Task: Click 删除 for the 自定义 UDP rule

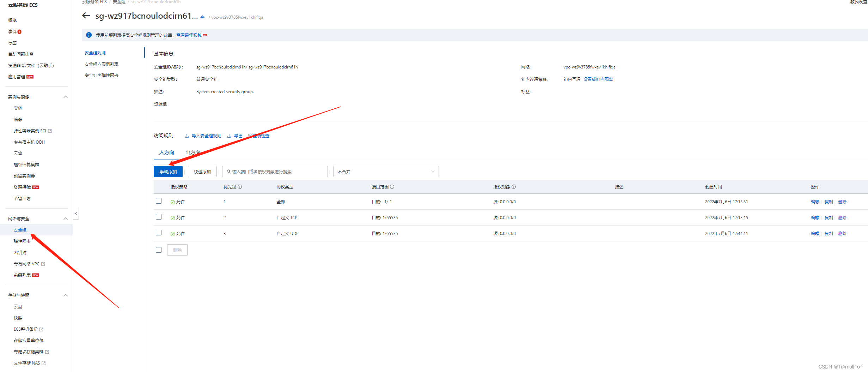Action: (842, 234)
